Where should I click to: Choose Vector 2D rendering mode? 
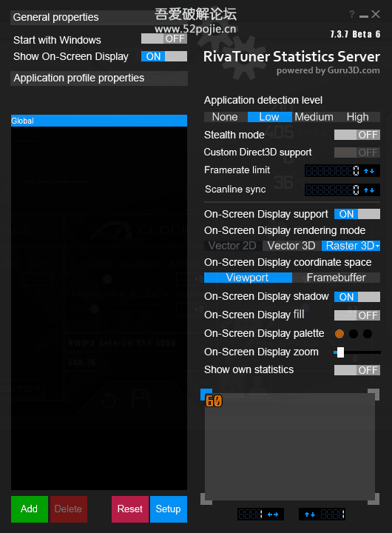[x=233, y=246]
